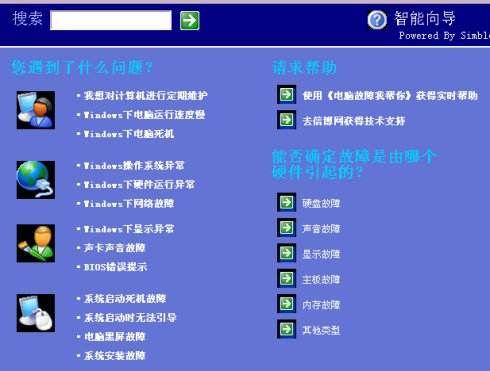Image resolution: width=490 pixels, height=371 pixels.
Task: Focus the 搜索 search input box
Action: [111, 20]
